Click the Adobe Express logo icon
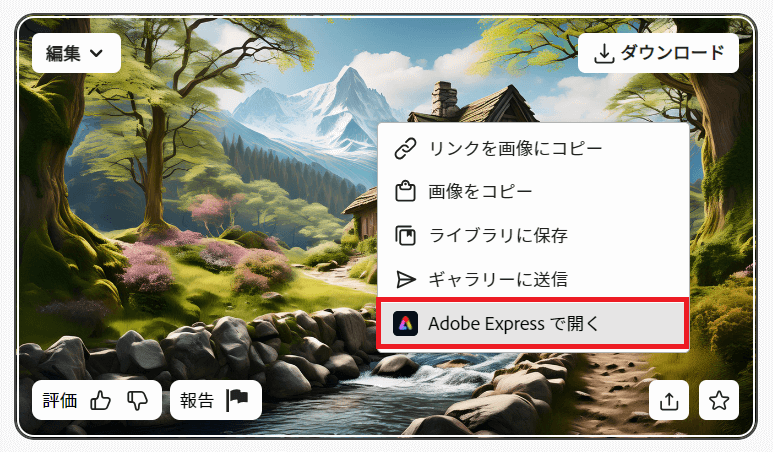This screenshot has width=773, height=452. coord(405,324)
